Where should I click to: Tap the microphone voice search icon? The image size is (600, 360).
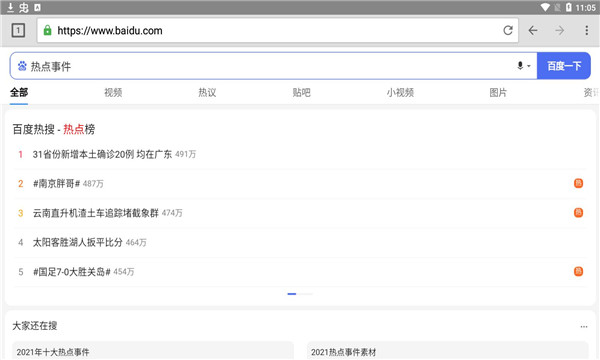click(520, 66)
